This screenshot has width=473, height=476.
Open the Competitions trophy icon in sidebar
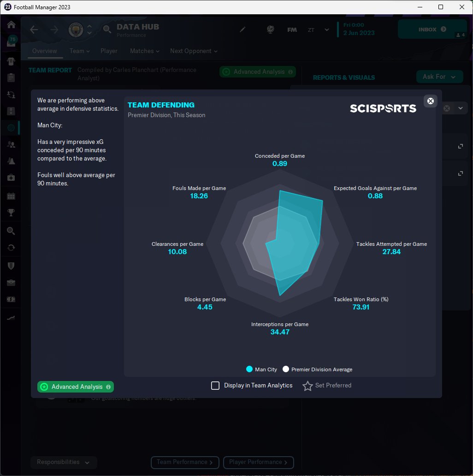pyautogui.click(x=11, y=213)
